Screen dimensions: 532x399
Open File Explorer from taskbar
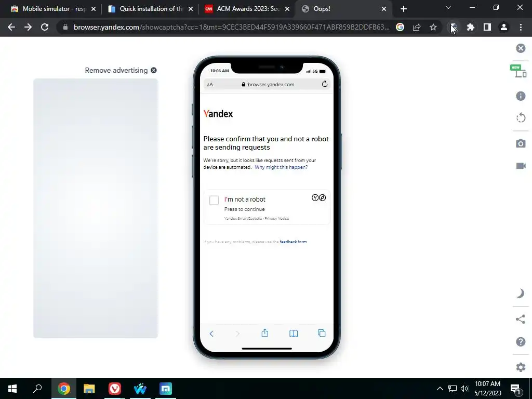(89, 389)
